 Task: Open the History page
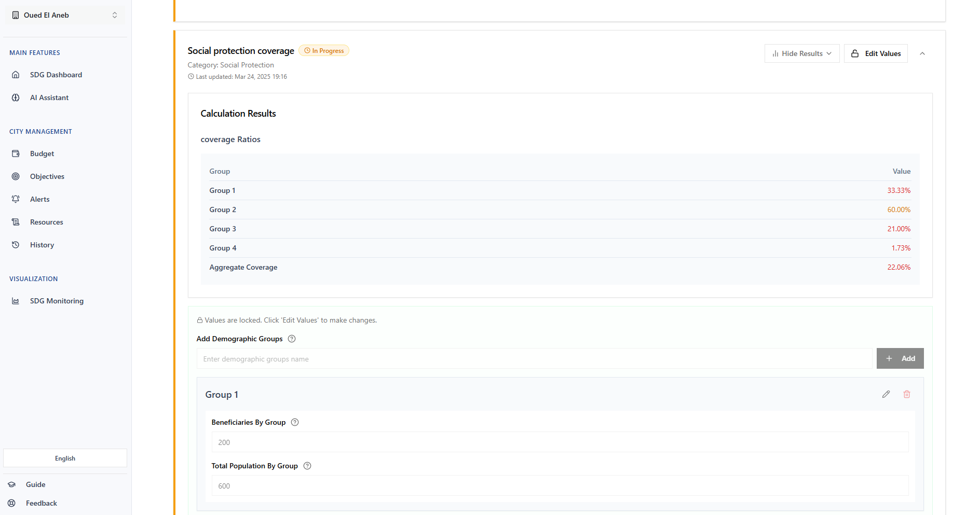[42, 245]
